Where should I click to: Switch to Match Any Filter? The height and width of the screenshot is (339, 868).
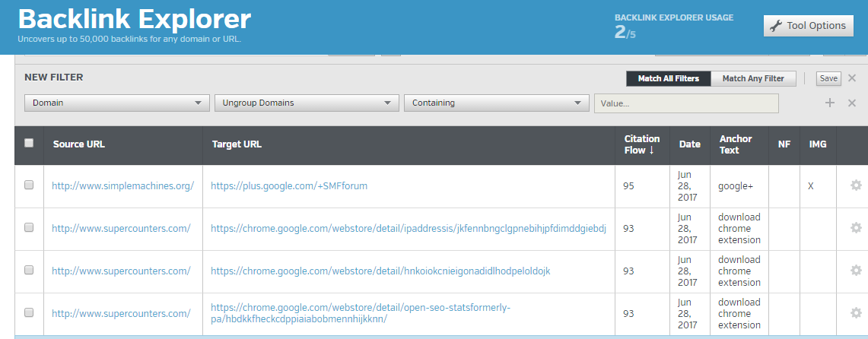(x=753, y=78)
